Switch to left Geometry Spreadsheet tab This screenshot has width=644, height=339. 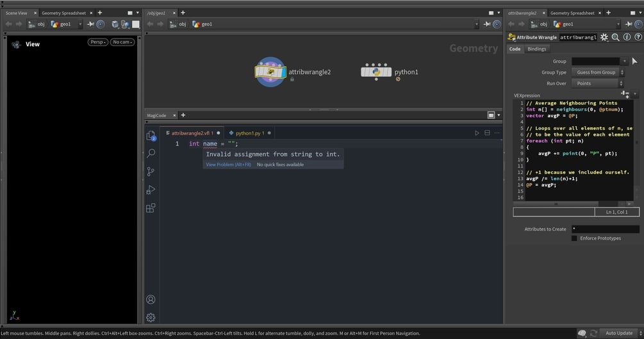pyautogui.click(x=63, y=13)
